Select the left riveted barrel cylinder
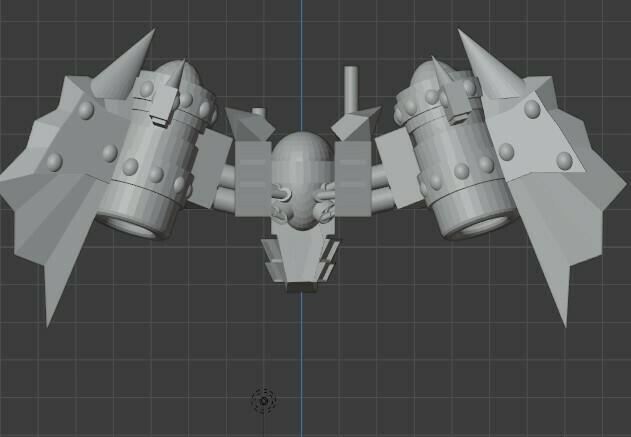The image size is (631, 437). 157,150
